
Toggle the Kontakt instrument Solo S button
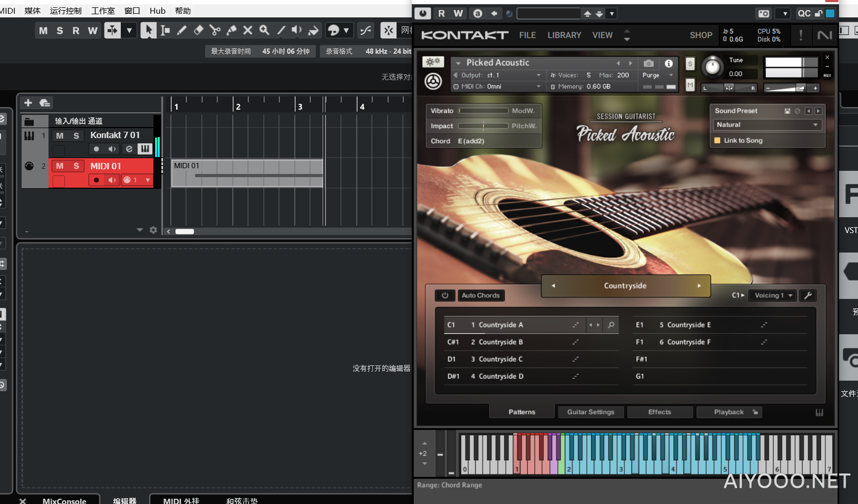pyautogui.click(x=690, y=64)
